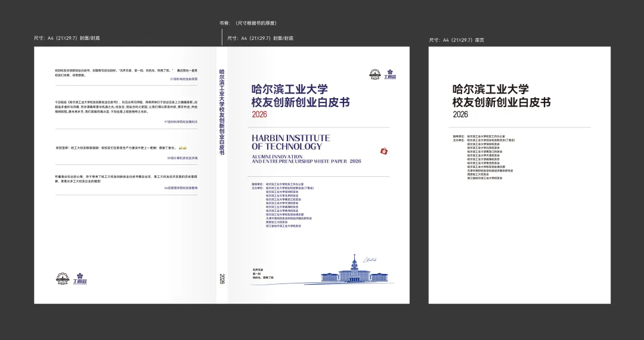The width and height of the screenshot is (644, 340).
Task: Click '哈尔滨工业大学青岛校友会' on the front cover
Action: coord(282,211)
